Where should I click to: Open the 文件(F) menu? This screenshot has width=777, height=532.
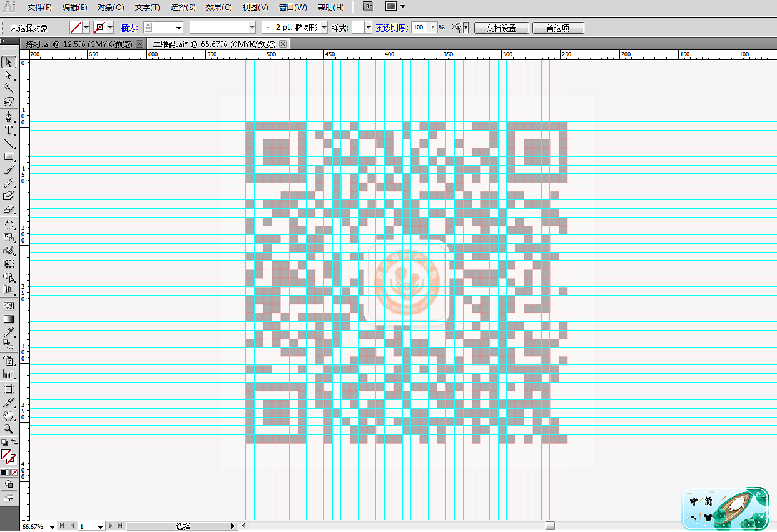(39, 7)
